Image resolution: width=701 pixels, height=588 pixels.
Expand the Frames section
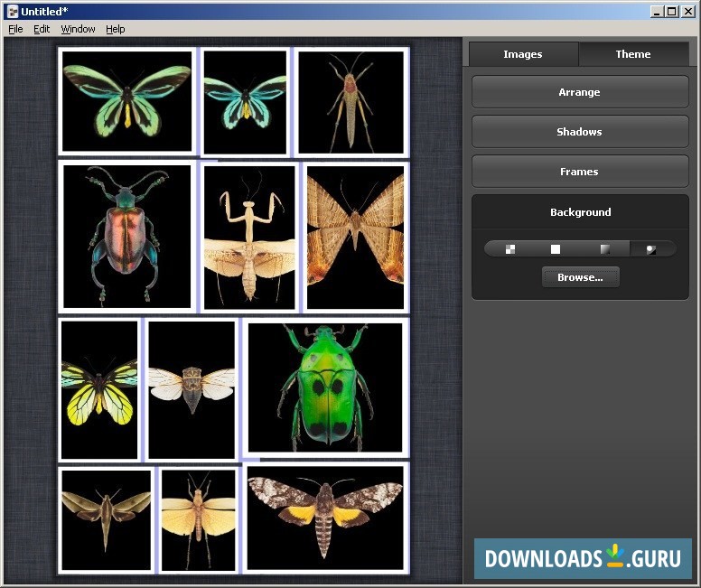coord(579,172)
